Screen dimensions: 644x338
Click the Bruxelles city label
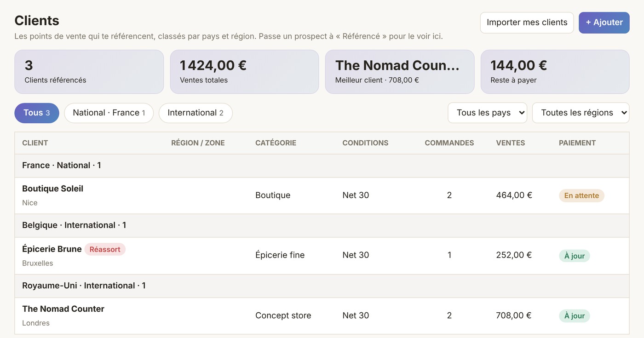(x=38, y=264)
